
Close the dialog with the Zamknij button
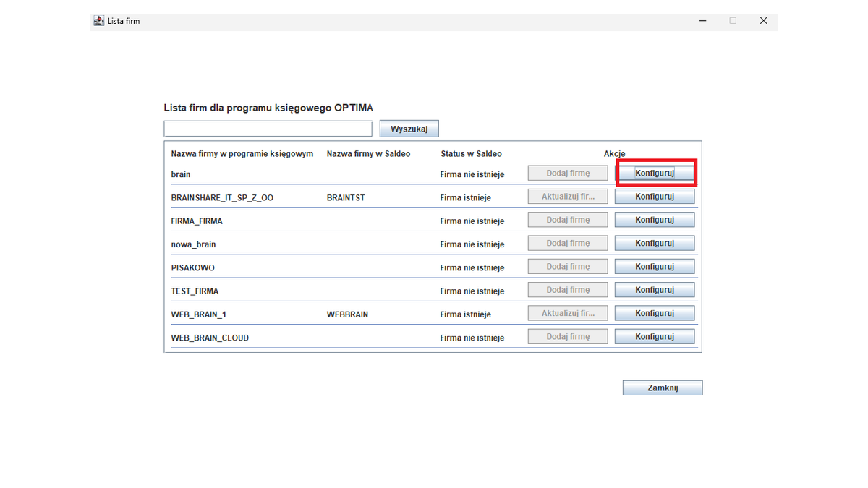[x=663, y=388]
